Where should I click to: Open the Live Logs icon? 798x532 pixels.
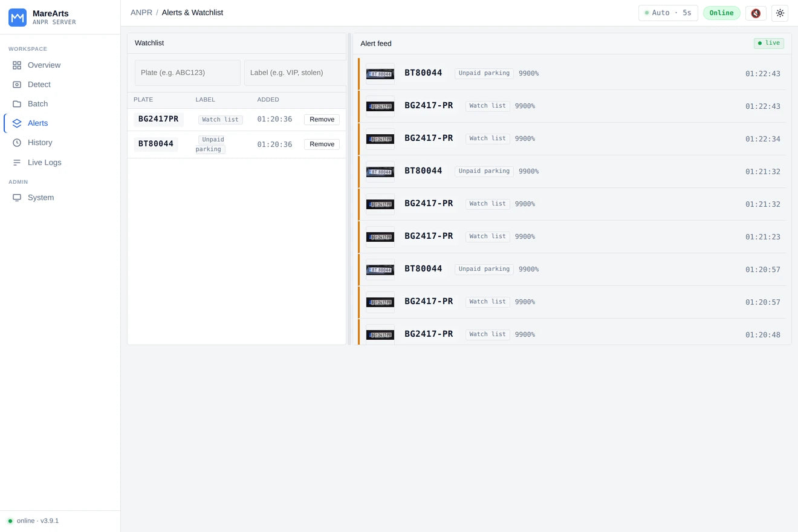click(x=17, y=163)
